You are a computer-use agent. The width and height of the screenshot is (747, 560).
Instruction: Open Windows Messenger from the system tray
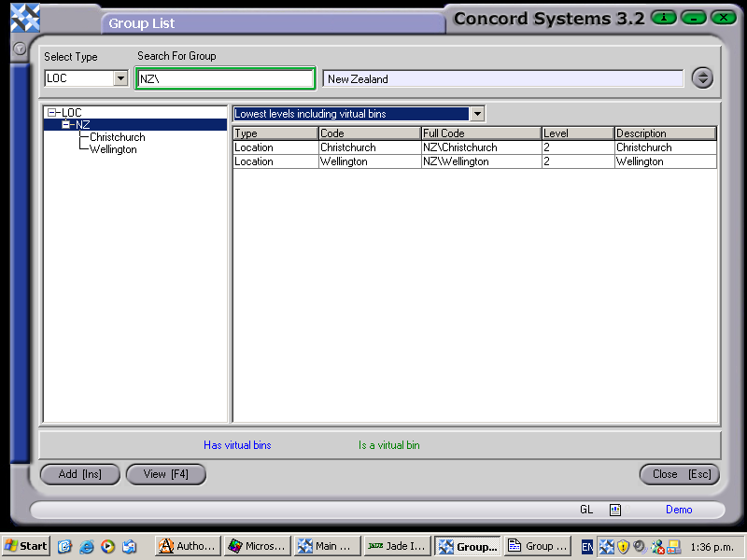pos(656,546)
